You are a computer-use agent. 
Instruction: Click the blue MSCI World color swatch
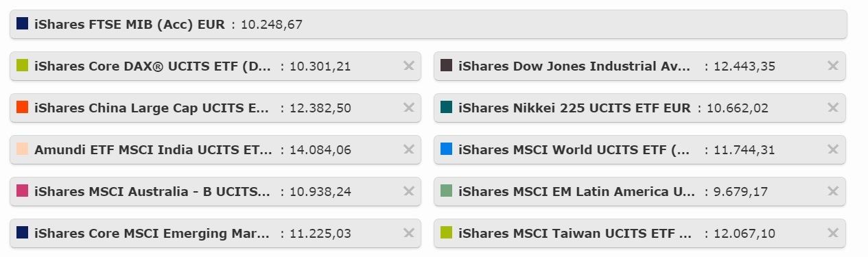[x=446, y=149]
